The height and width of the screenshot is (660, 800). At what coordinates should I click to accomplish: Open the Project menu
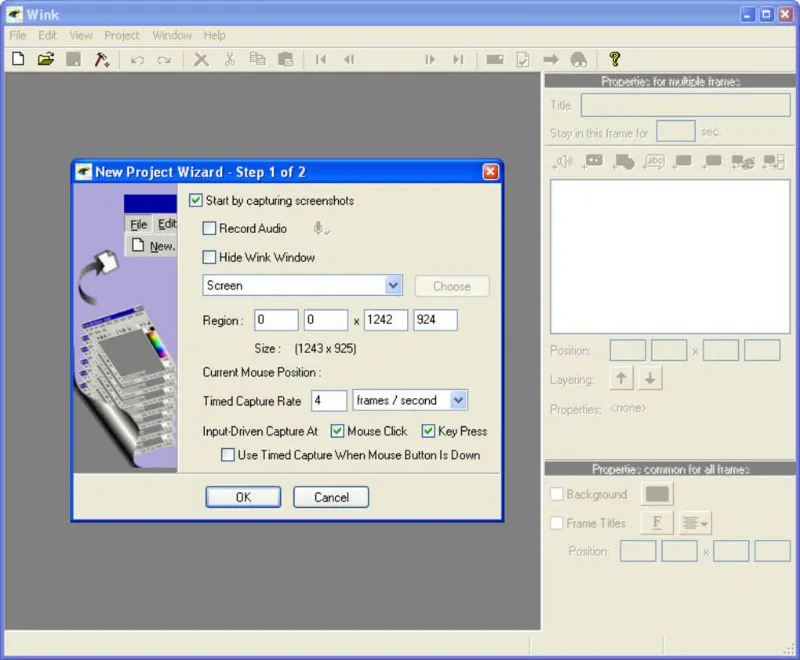(x=121, y=35)
